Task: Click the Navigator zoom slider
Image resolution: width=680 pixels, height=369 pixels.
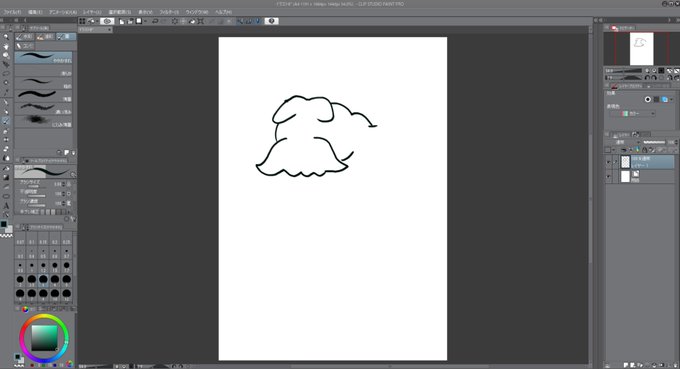Action: 624,70
